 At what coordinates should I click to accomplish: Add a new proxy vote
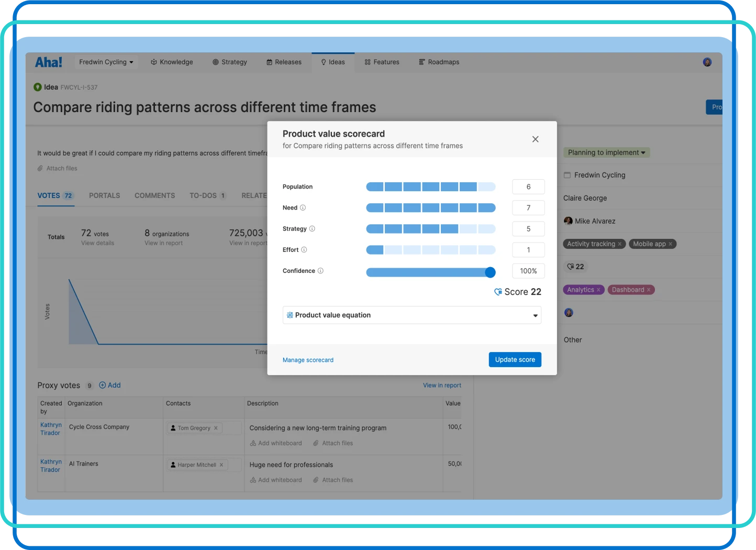[x=110, y=386]
